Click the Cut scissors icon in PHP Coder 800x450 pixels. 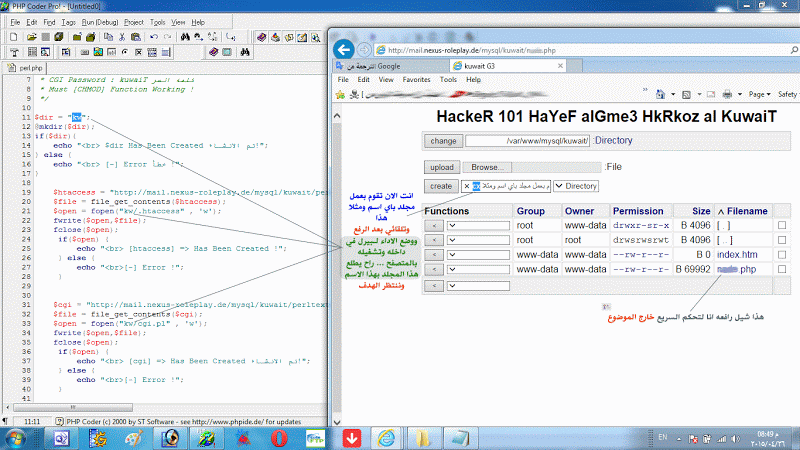click(122, 37)
